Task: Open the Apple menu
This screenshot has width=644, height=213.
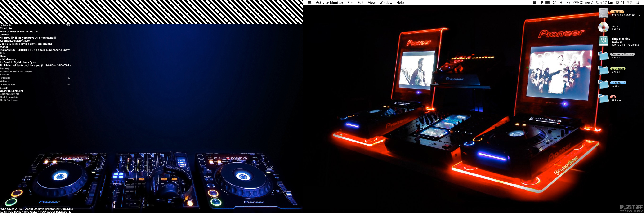Action: [x=309, y=3]
